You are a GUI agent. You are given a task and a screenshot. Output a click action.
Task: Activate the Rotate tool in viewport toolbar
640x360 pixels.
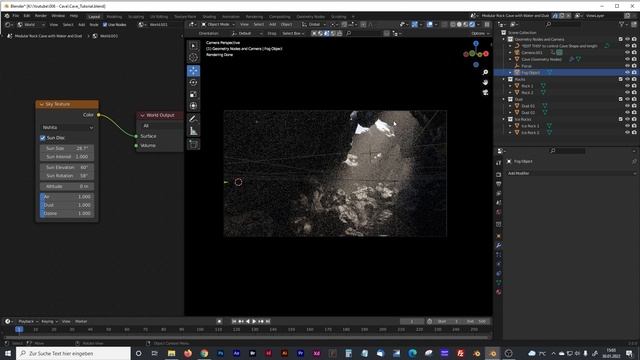(193, 82)
